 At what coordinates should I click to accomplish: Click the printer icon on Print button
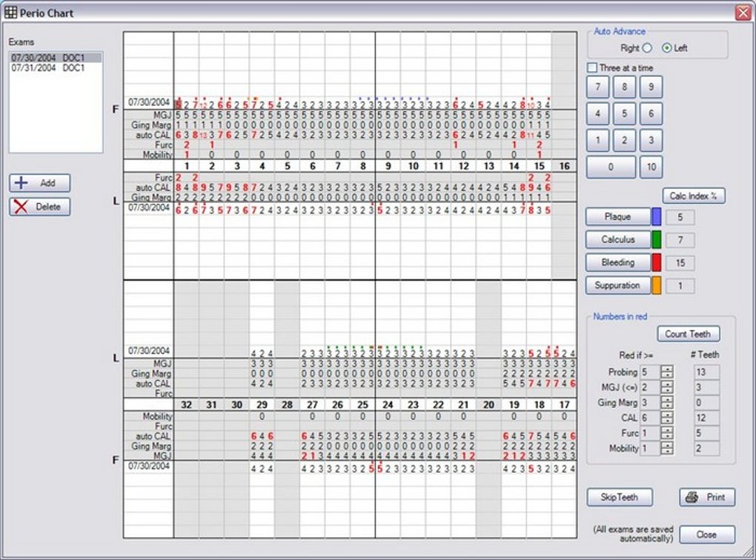click(692, 497)
